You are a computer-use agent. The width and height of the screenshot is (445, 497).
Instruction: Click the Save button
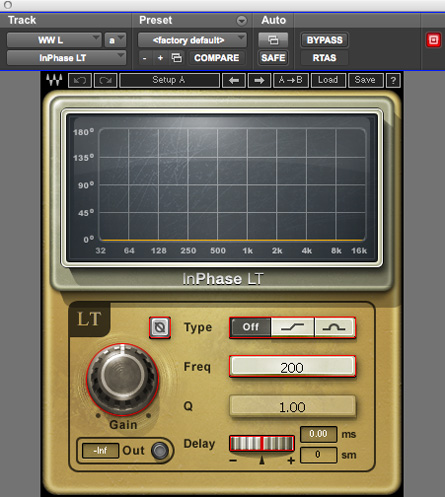(365, 81)
